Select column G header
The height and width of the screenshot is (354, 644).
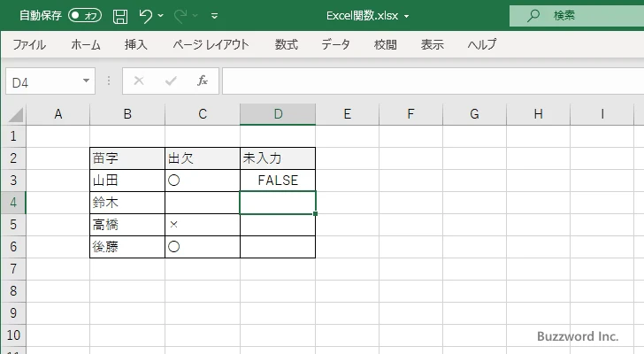[474, 114]
